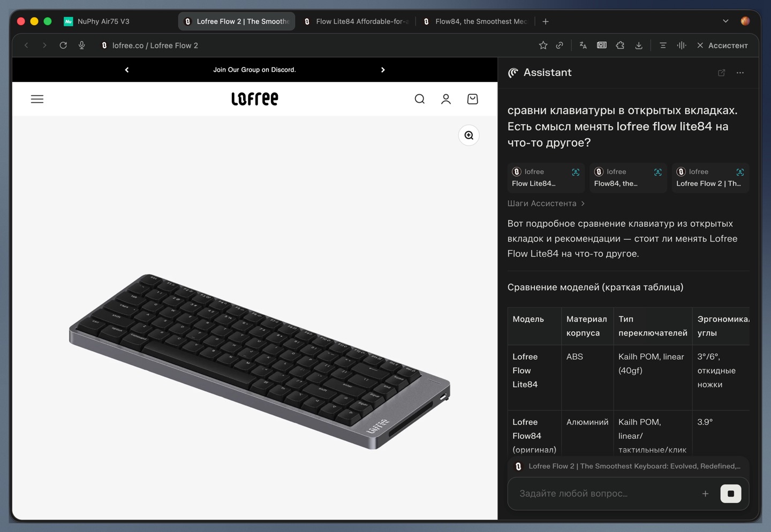
Task: Zoom the keyboard product image
Action: (x=469, y=135)
